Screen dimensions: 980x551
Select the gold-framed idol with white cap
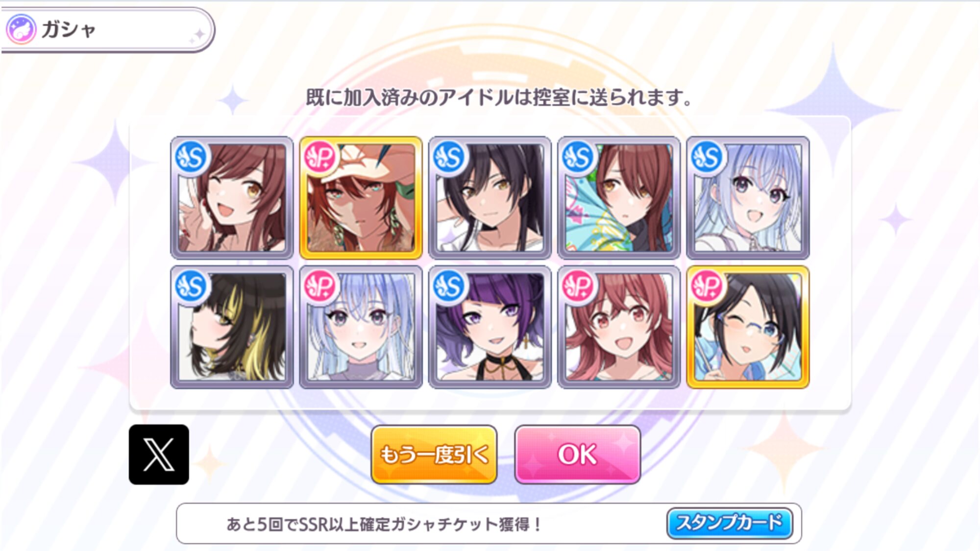361,198
